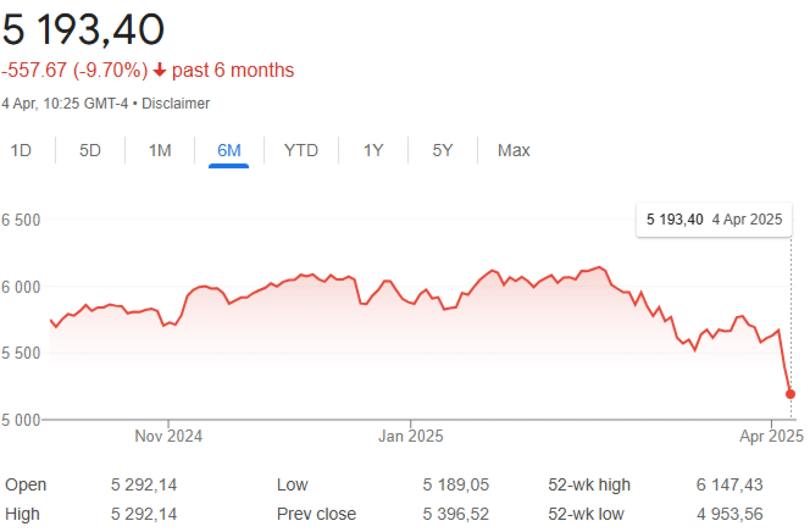The image size is (810, 532).
Task: Click the Apr 2025 axis label
Action: pos(771,436)
